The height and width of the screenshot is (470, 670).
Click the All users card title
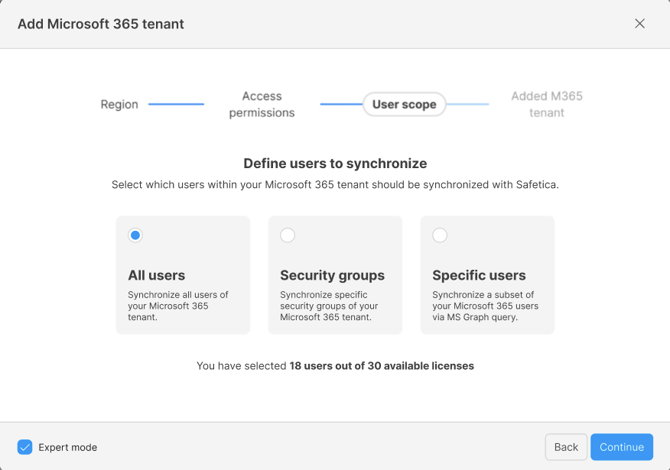pos(156,275)
